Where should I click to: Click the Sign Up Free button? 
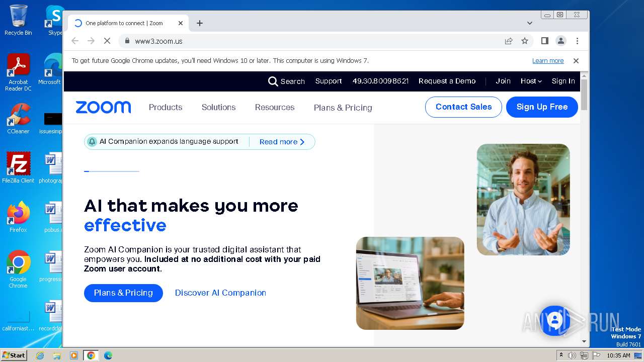[542, 107]
